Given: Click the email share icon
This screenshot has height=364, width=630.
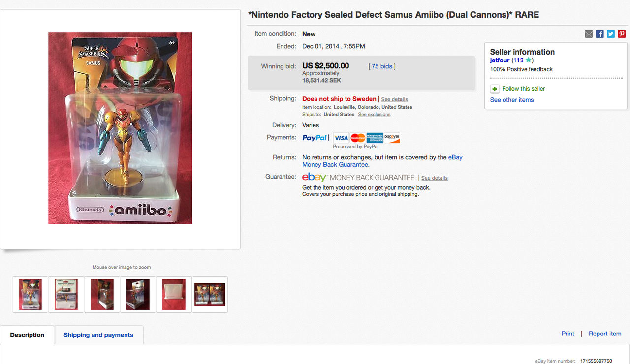Looking at the screenshot, I should 589,34.
